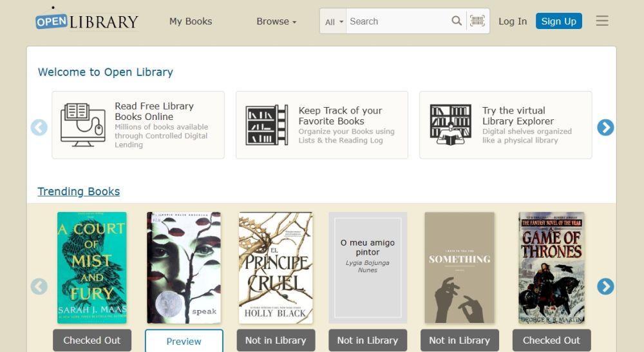
Task: Click the Open Library logo
Action: click(87, 21)
